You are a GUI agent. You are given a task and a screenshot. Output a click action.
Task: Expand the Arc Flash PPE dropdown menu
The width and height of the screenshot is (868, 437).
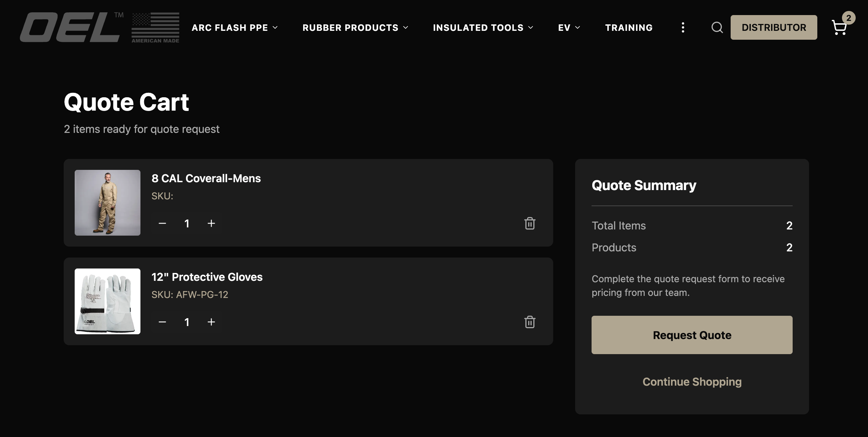235,27
